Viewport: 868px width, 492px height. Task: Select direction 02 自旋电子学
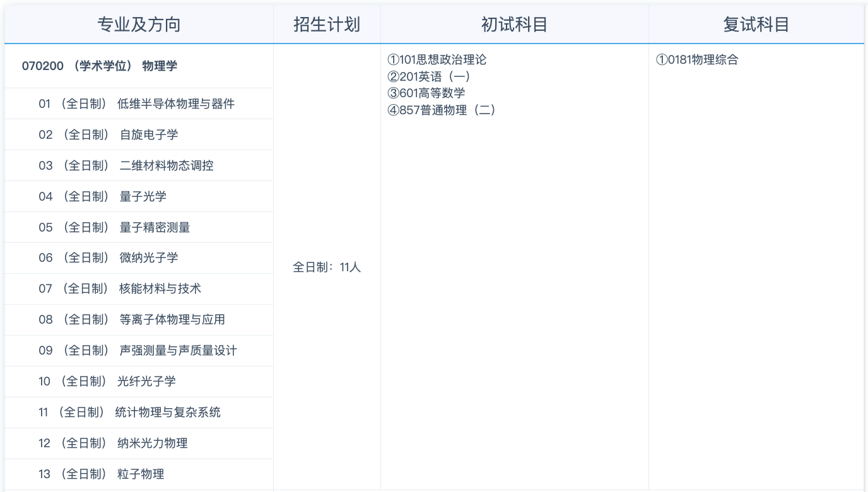(x=139, y=135)
